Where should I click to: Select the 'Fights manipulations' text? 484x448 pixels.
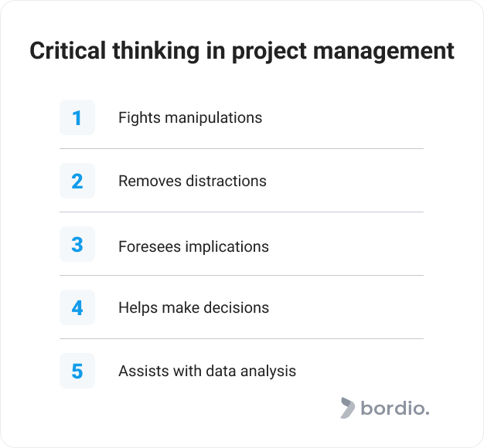point(190,117)
